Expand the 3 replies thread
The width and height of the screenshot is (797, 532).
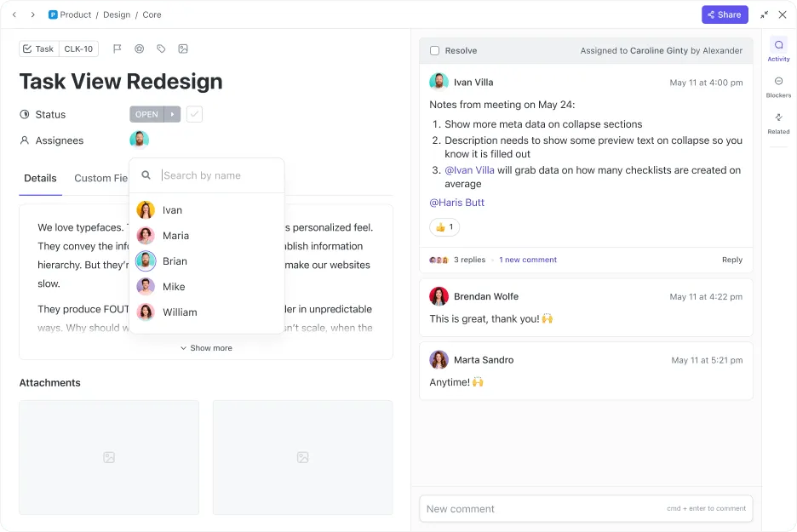coord(469,260)
